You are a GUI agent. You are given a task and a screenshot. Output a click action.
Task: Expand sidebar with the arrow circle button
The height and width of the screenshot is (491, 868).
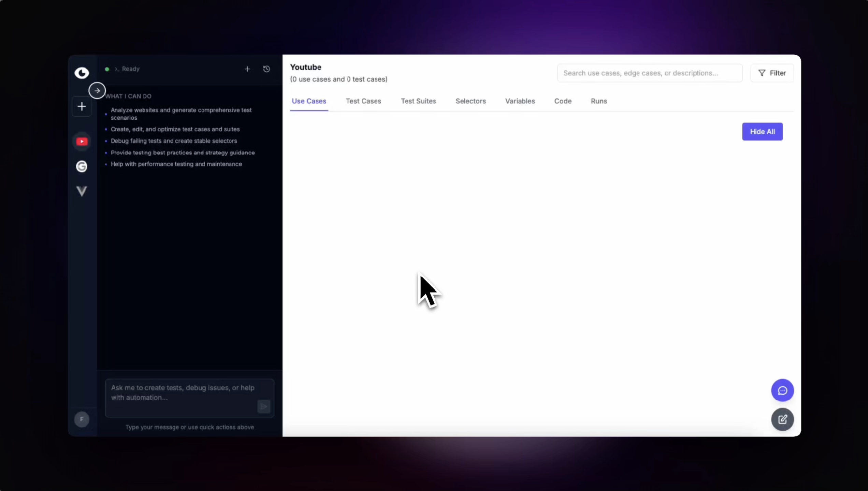[97, 91]
